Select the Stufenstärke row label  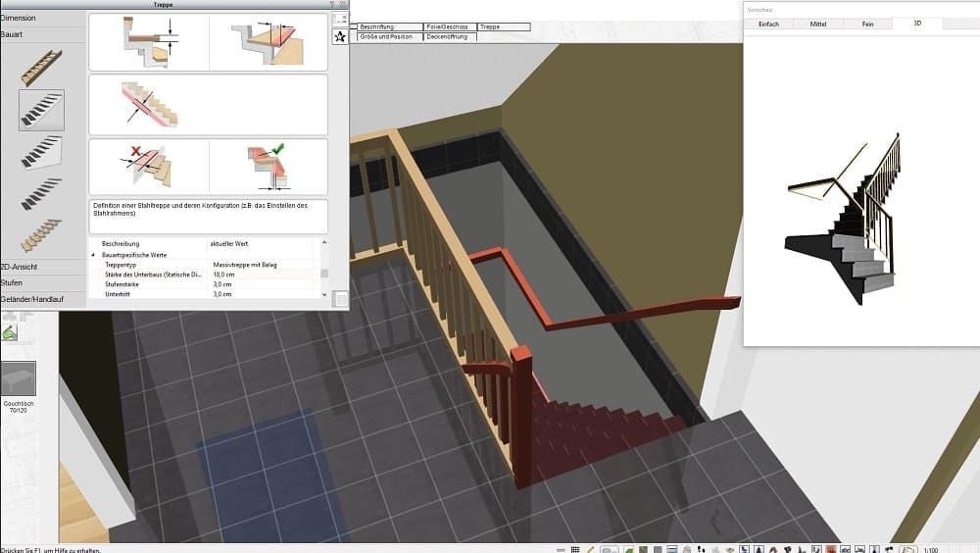pos(122,284)
